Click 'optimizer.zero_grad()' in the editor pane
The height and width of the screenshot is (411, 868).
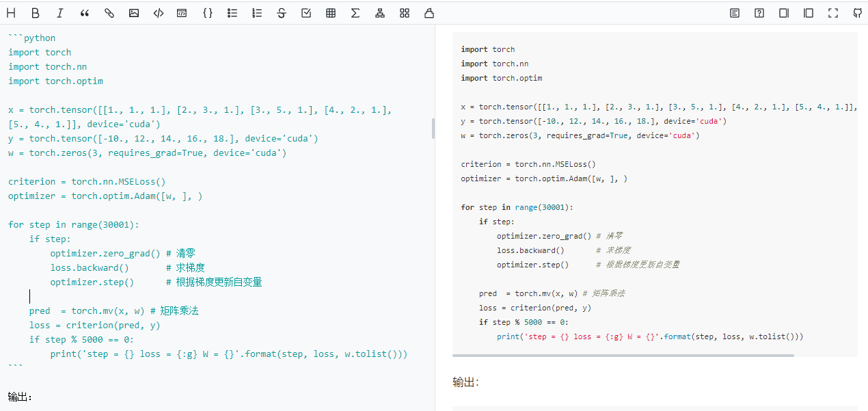(105, 253)
